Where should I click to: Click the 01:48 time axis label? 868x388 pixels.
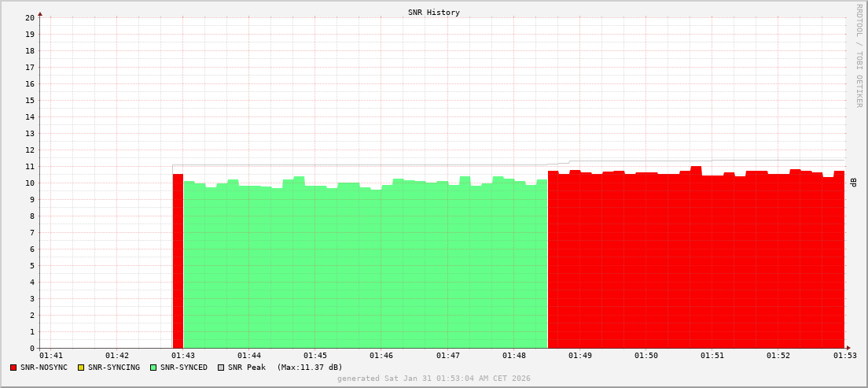click(x=513, y=356)
